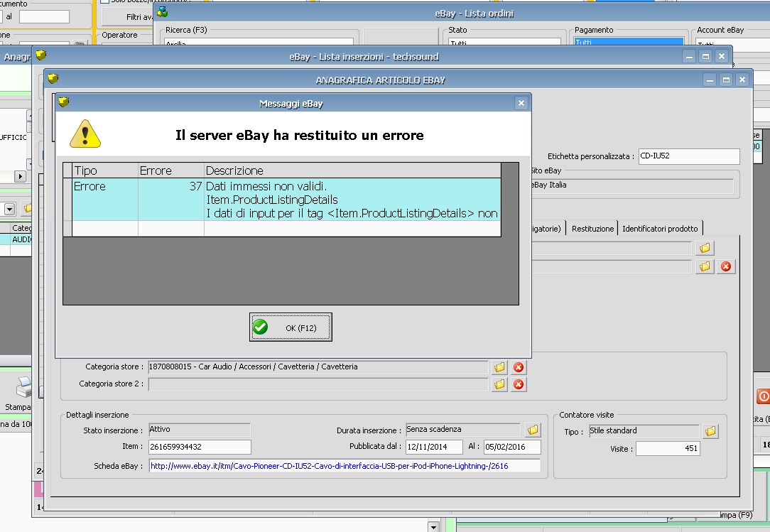Click the Item number field 261659934432
770x532 pixels.
[x=200, y=447]
